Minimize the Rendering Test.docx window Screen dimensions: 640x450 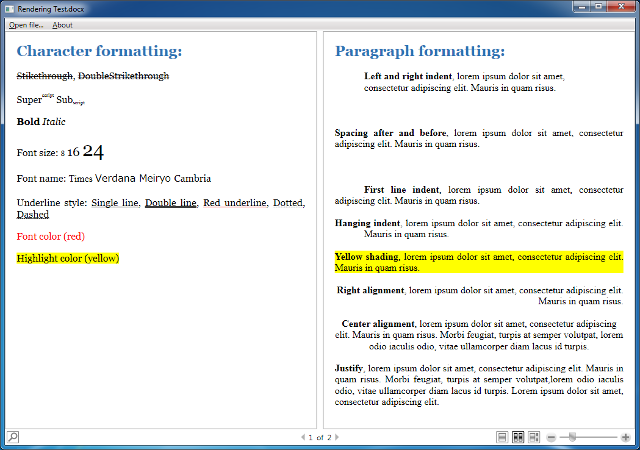pyautogui.click(x=581, y=7)
